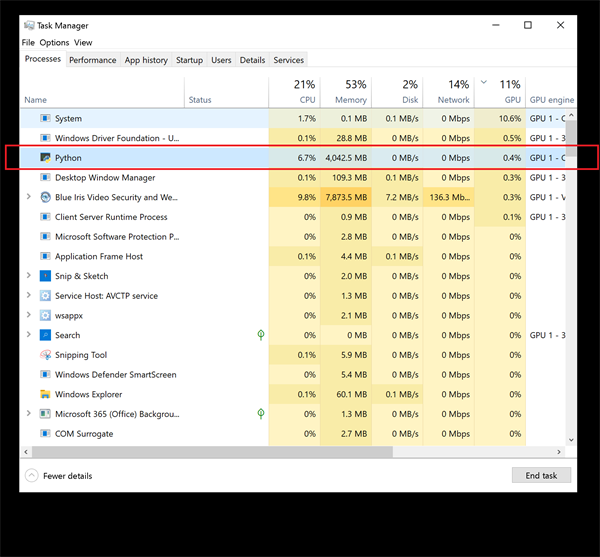This screenshot has height=557, width=600.
Task: Click the green leaf icon for Microsoft 365
Action: [x=261, y=414]
